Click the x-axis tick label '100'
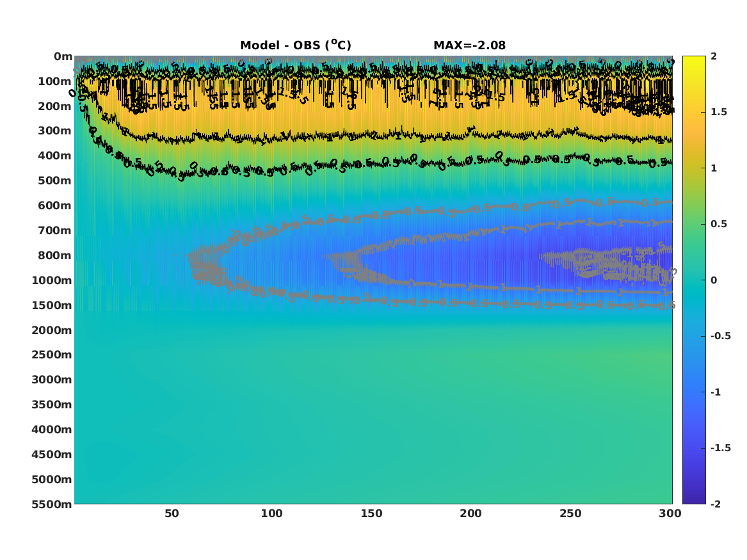This screenshot has width=747, height=560. click(x=271, y=513)
